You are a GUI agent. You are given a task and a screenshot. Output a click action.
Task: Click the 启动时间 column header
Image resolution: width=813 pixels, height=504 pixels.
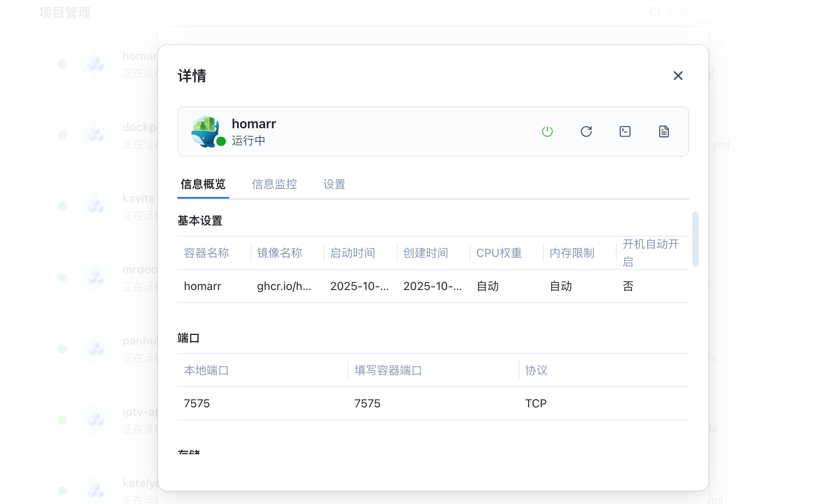coord(352,253)
